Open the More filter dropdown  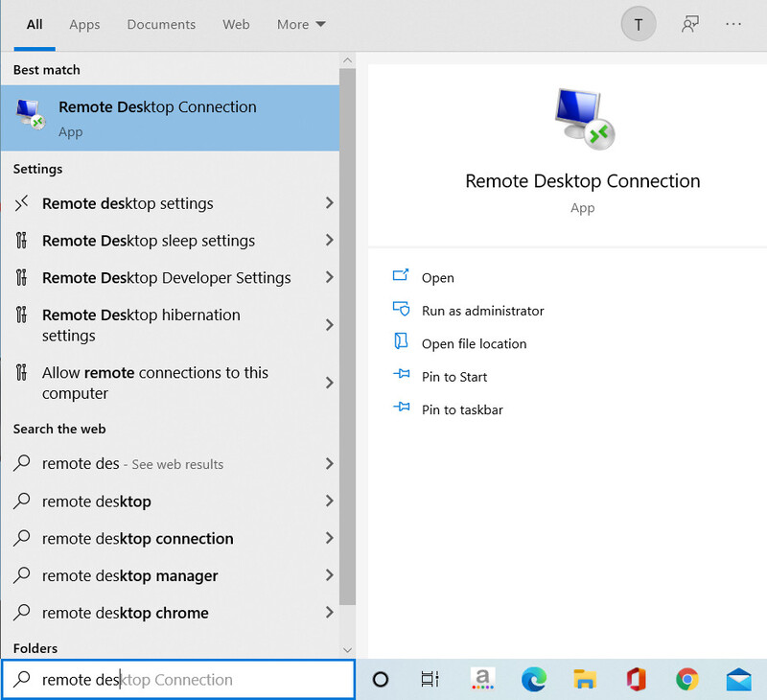click(x=301, y=25)
